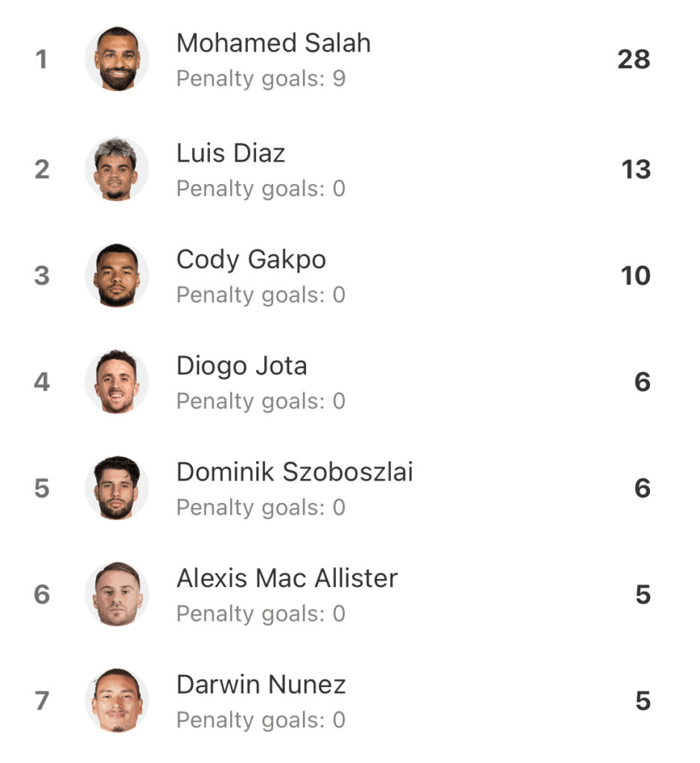
Task: Select the Mohamed Salah name link
Action: click(x=273, y=42)
